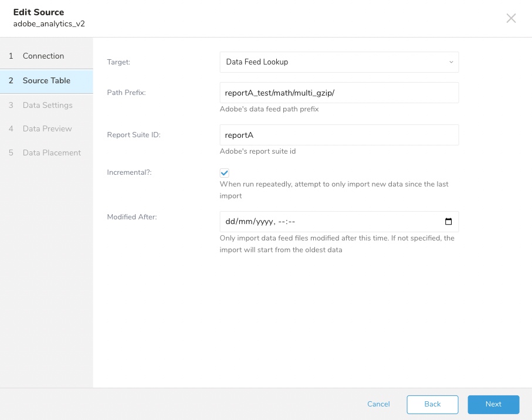Go to the Connection step

[43, 56]
